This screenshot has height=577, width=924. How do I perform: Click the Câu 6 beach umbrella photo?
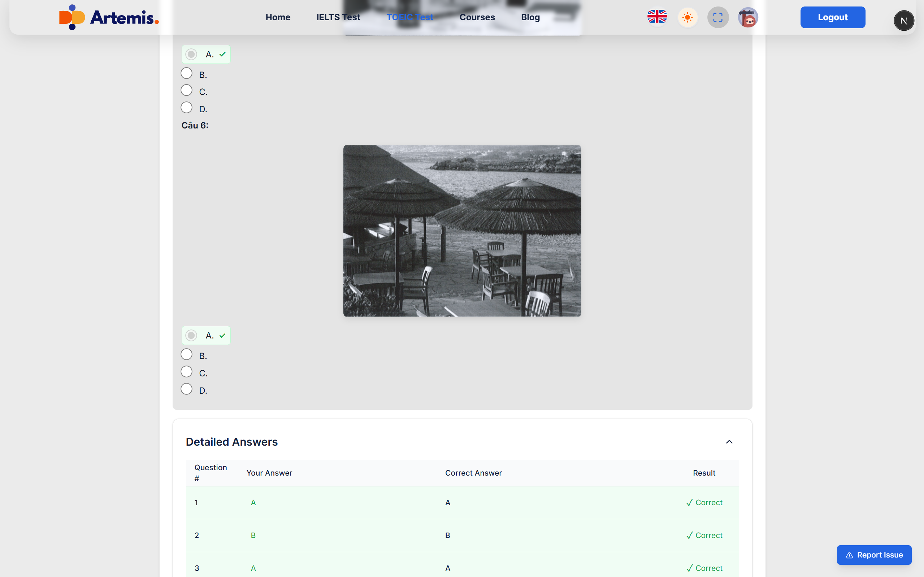pyautogui.click(x=462, y=231)
